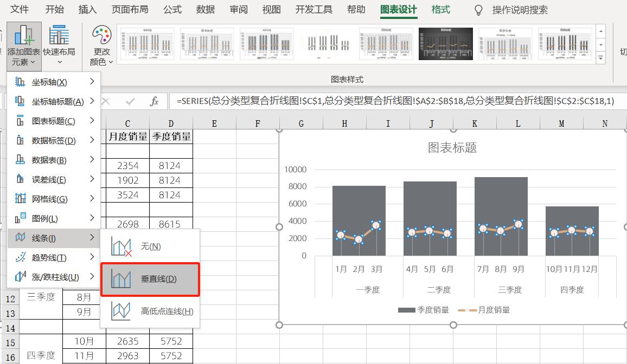Click the 季度销量 legend entry

coord(424,310)
